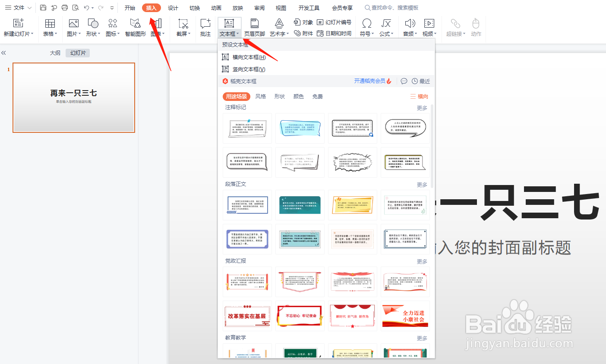Expand the 艺术字 dropdown arrow
This screenshot has width=606, height=364.
coord(287,34)
